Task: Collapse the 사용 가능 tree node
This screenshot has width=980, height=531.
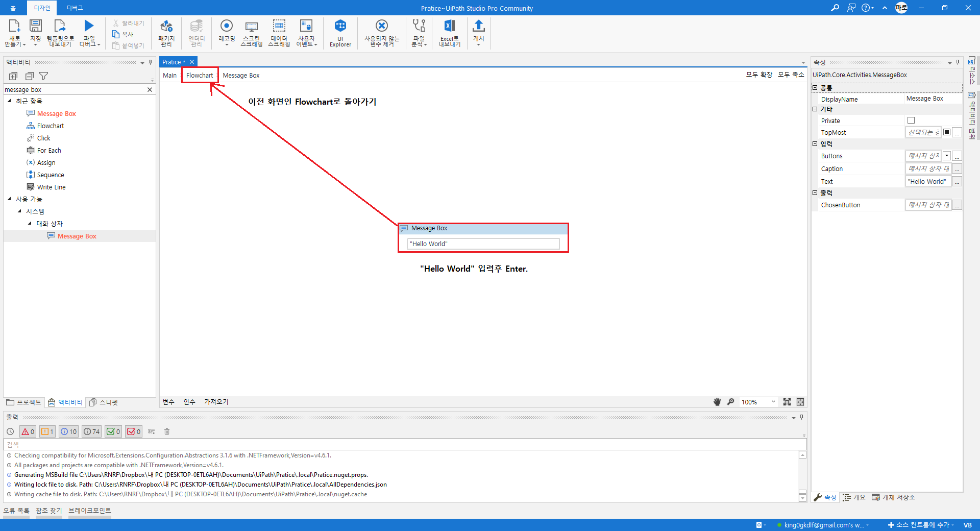Action: click(x=9, y=199)
